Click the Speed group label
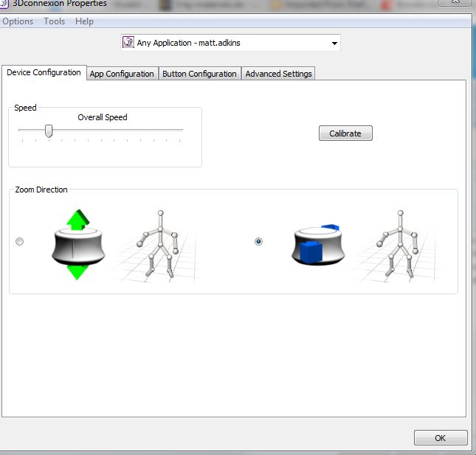This screenshot has height=455, width=476. tap(25, 108)
